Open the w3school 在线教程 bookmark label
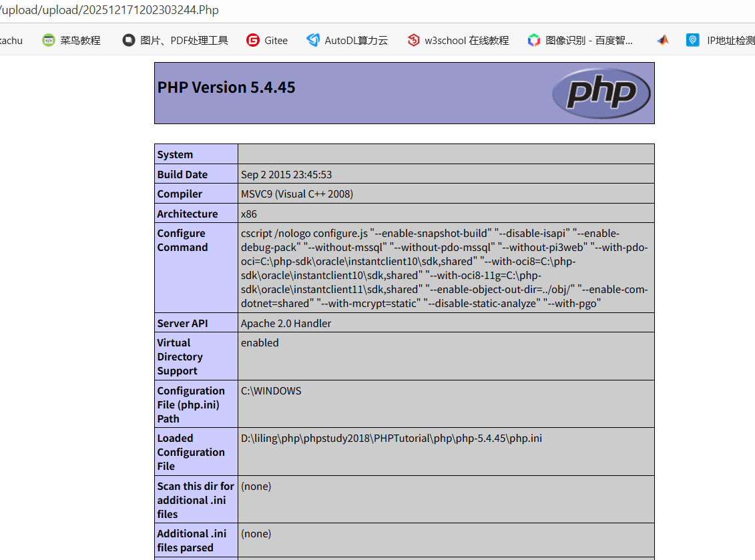The height and width of the screenshot is (560, 755). pyautogui.click(x=467, y=41)
